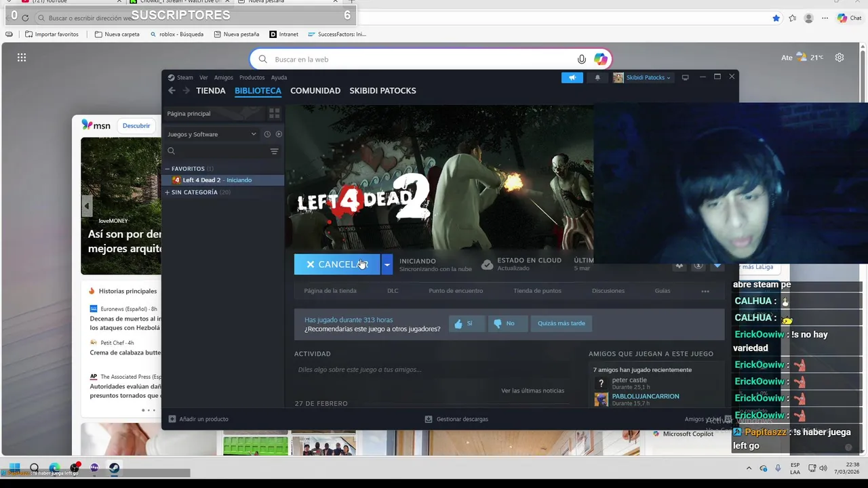Go forward with Steam's right arrow
The height and width of the screenshot is (488, 868).
186,91
